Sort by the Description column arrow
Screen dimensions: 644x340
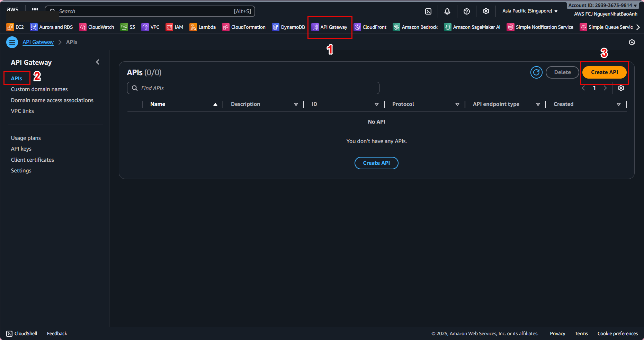296,104
